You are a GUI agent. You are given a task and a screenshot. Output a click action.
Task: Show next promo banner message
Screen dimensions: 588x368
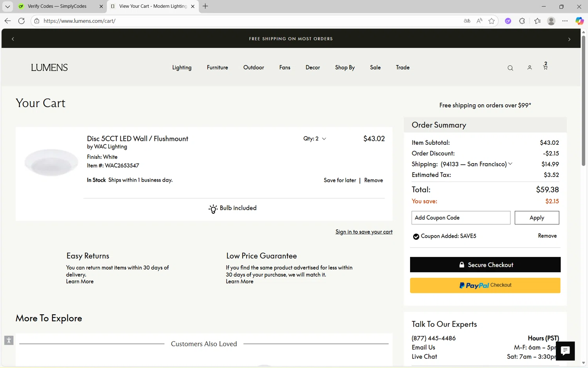(569, 39)
